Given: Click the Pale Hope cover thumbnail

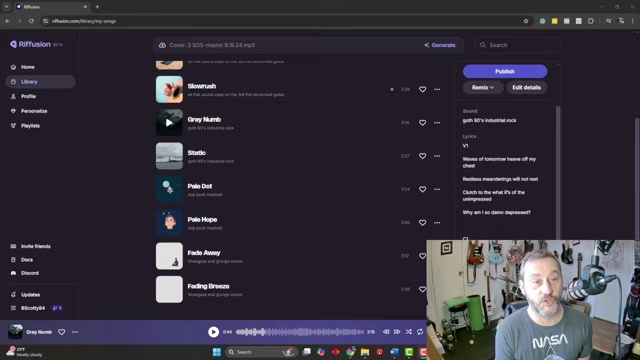Looking at the screenshot, I should coord(169,222).
